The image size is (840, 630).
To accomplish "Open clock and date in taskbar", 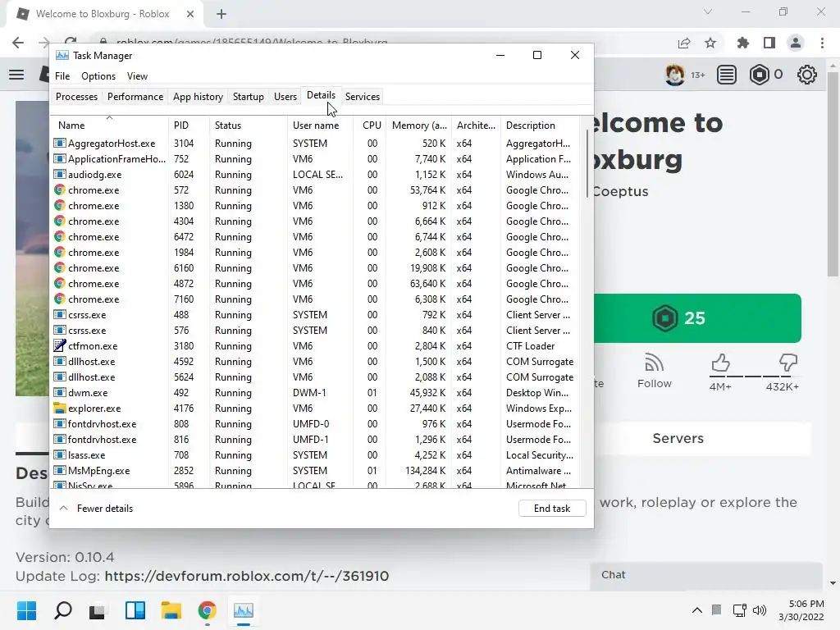I will click(801, 610).
